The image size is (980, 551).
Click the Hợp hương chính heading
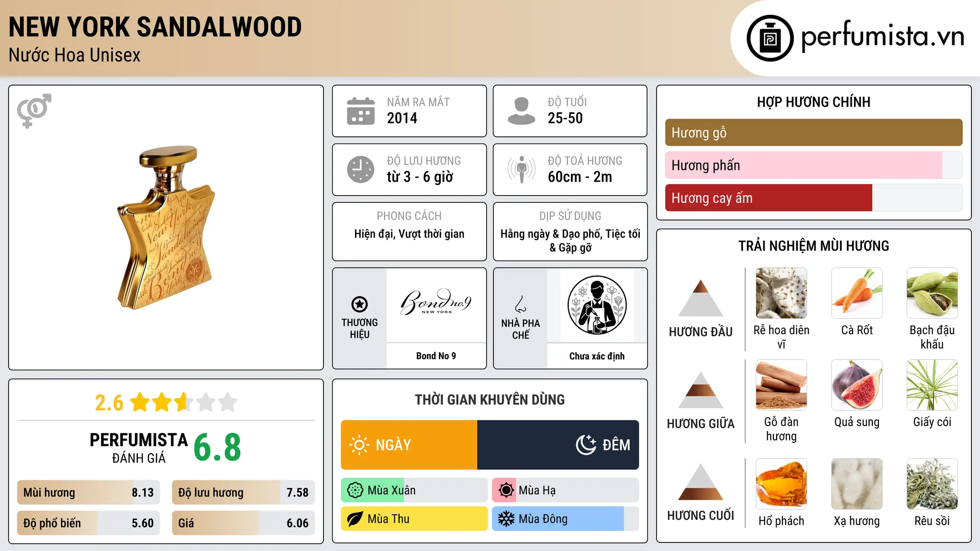(813, 102)
